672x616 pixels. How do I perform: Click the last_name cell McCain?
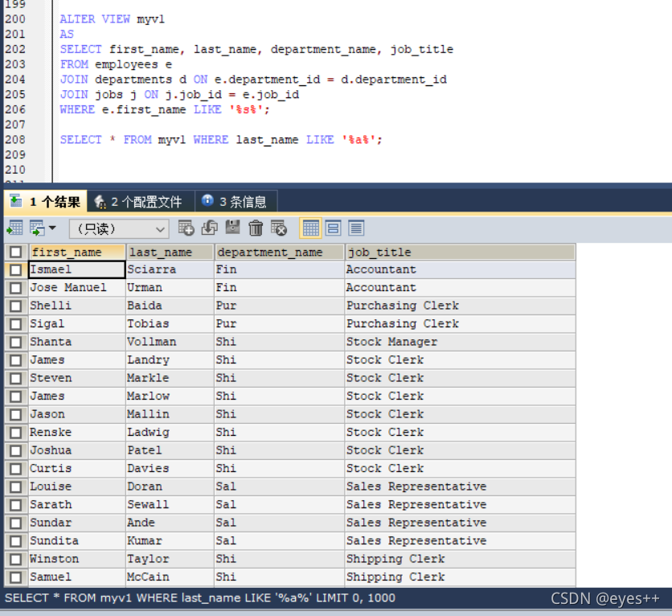(170, 577)
